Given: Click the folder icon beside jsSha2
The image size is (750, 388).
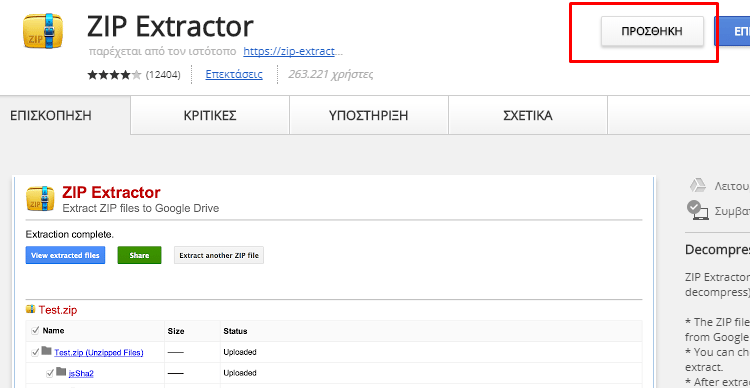Looking at the screenshot, I should click(61, 372).
